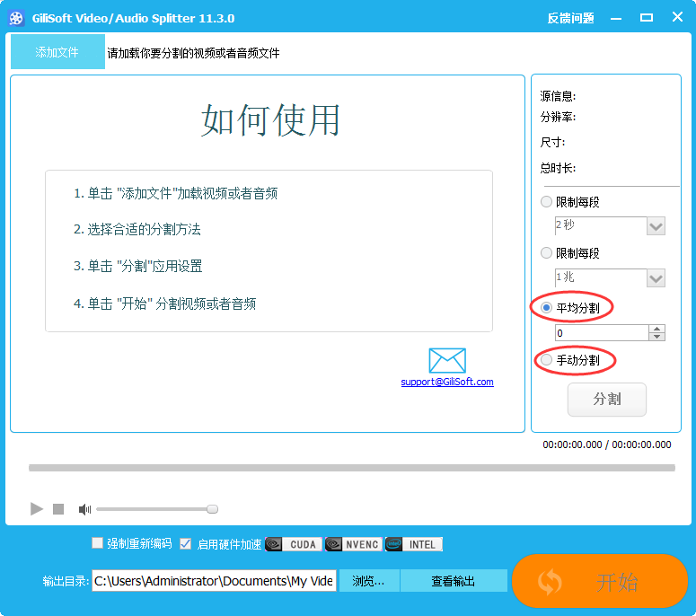Click the envelope email icon

447,360
